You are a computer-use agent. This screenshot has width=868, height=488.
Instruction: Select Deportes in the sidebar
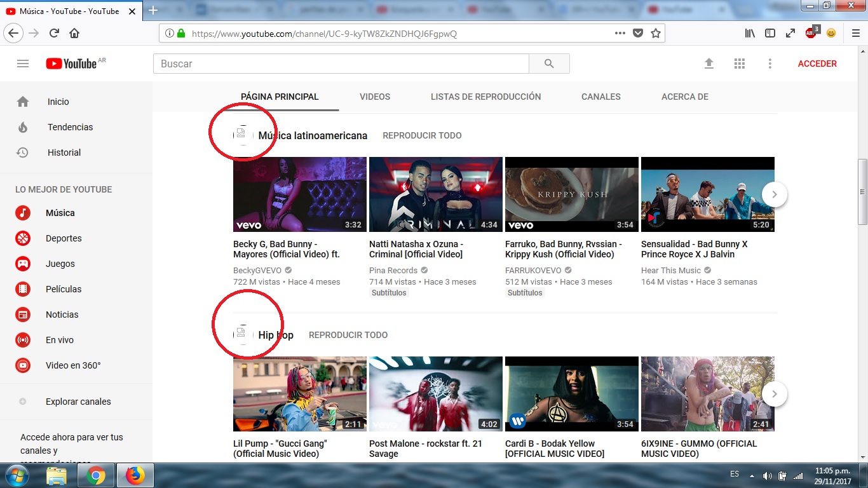[76, 238]
